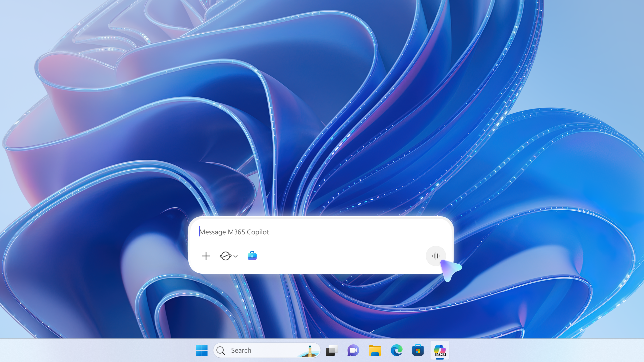Switch to work mode via briefcase icon
This screenshot has height=362, width=644.
point(252,255)
